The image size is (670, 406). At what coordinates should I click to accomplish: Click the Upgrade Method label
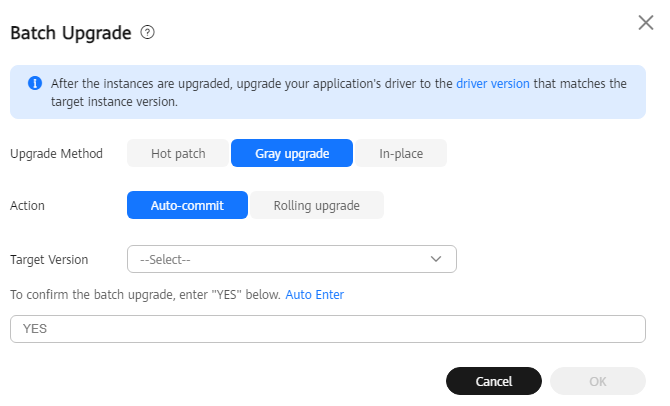56,154
